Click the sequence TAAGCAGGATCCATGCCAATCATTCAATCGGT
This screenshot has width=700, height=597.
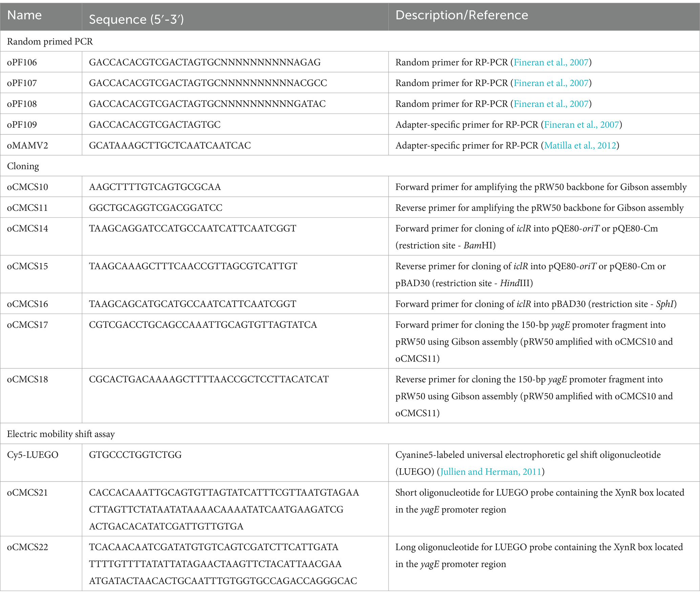point(193,228)
